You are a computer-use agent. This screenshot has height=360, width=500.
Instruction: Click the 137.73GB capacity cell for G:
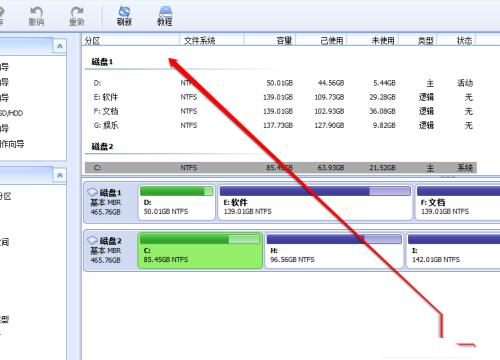(x=278, y=125)
